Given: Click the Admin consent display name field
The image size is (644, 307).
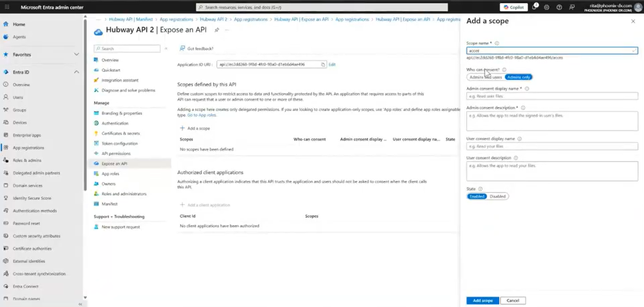Looking at the screenshot, I should click(552, 96).
